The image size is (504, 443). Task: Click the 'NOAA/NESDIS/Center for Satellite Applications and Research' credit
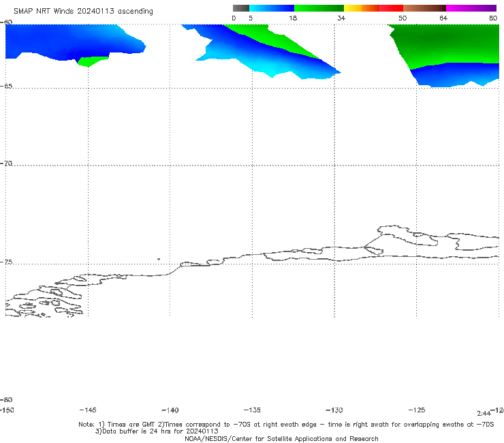(281, 438)
